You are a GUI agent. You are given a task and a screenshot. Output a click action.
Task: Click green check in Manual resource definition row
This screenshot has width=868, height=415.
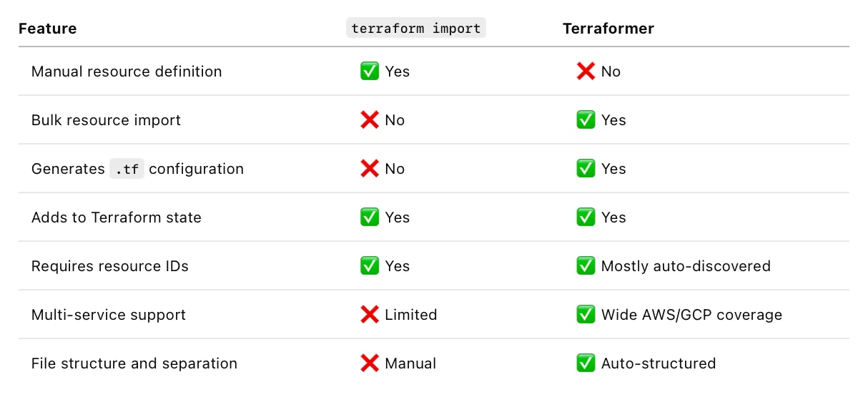pyautogui.click(x=370, y=72)
